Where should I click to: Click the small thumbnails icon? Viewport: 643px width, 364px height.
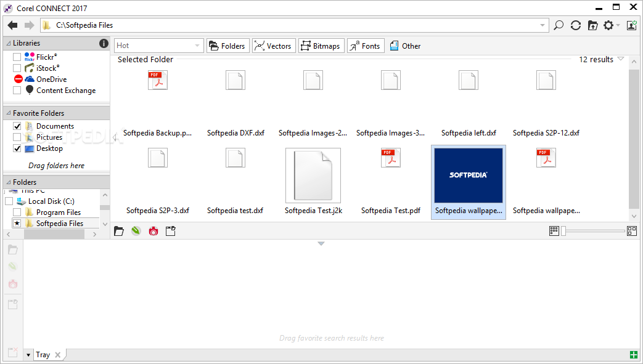pos(554,231)
